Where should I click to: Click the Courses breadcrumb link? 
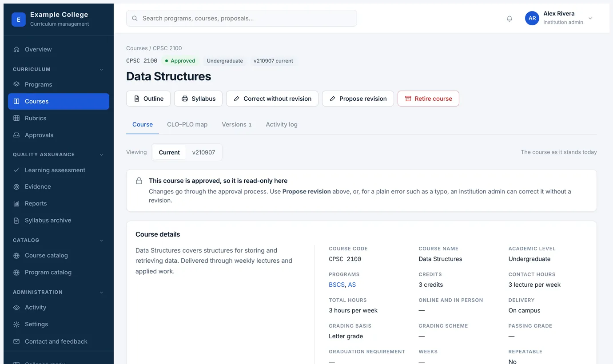(137, 48)
